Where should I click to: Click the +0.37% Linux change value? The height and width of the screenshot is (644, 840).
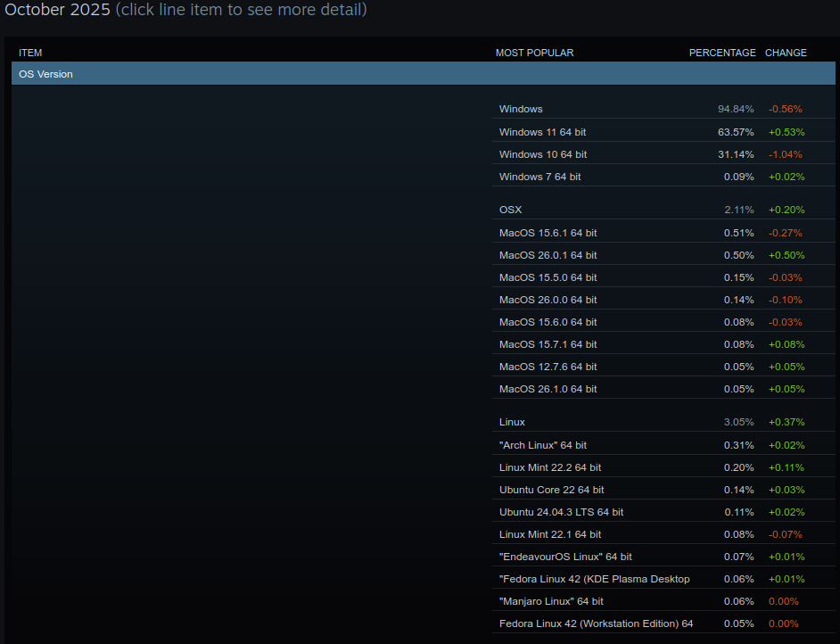pyautogui.click(x=786, y=422)
